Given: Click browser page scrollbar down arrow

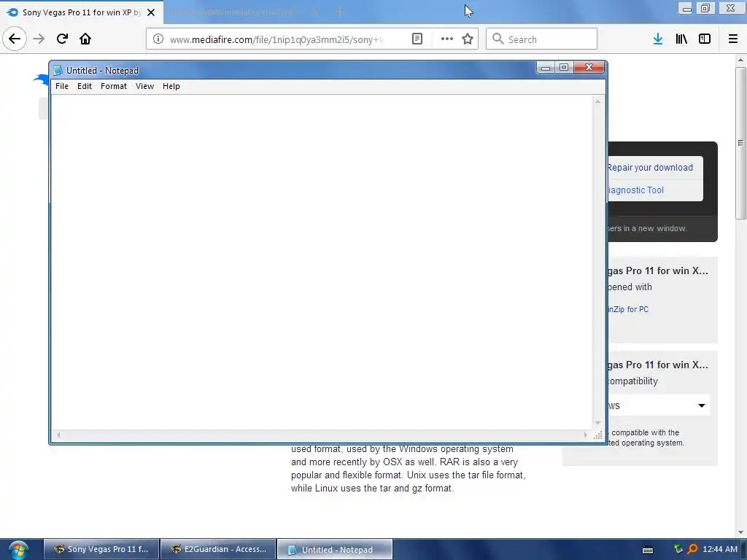Looking at the screenshot, I should (x=740, y=532).
